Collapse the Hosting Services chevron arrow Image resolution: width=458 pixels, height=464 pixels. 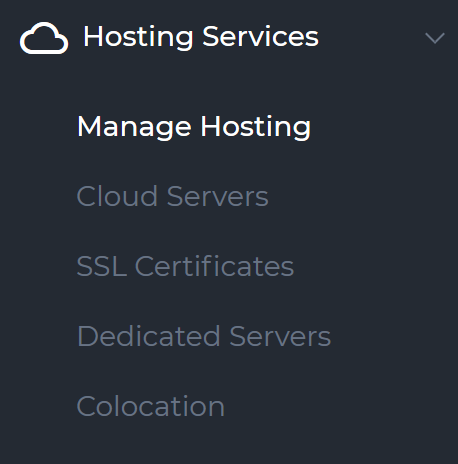click(x=435, y=38)
